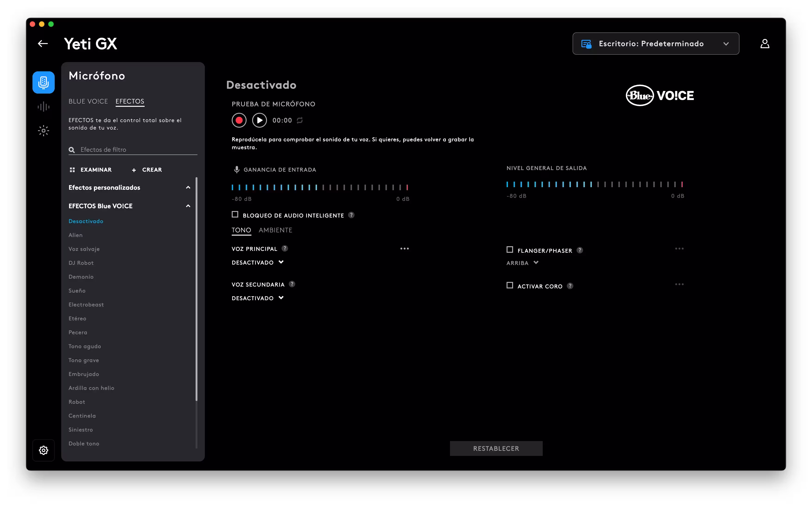The width and height of the screenshot is (812, 505).
Task: Click the search magnifier icon
Action: click(x=71, y=150)
